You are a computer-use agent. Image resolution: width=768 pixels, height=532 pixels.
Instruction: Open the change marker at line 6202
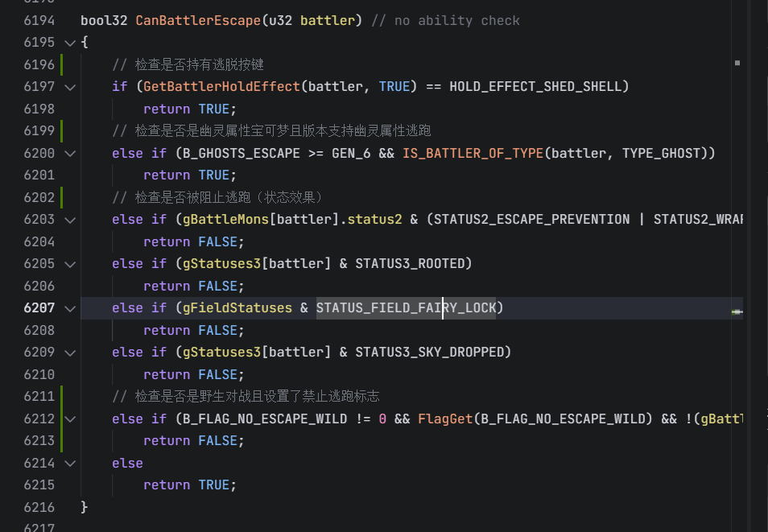(x=62, y=197)
